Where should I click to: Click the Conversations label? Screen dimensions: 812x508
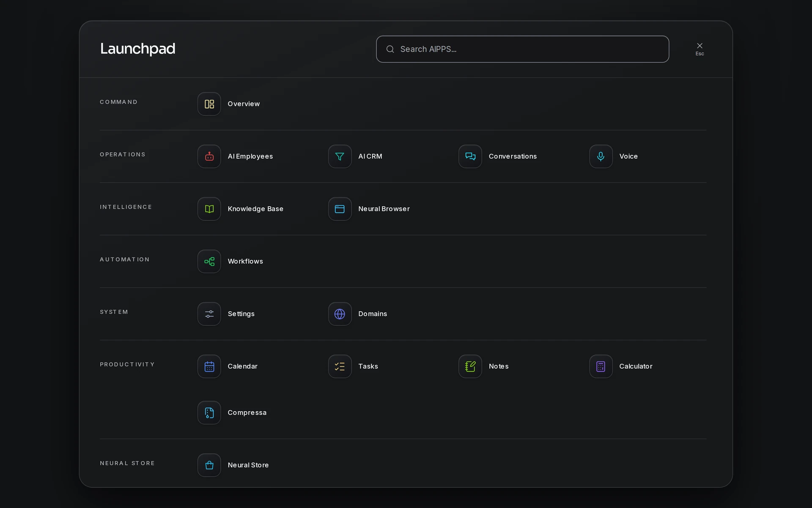point(513,156)
